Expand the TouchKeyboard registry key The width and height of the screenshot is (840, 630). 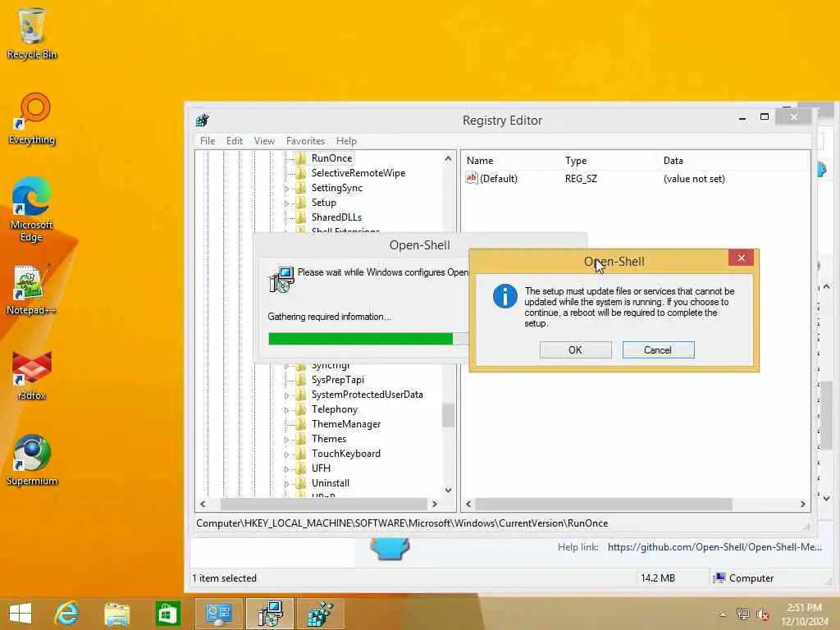point(286,454)
